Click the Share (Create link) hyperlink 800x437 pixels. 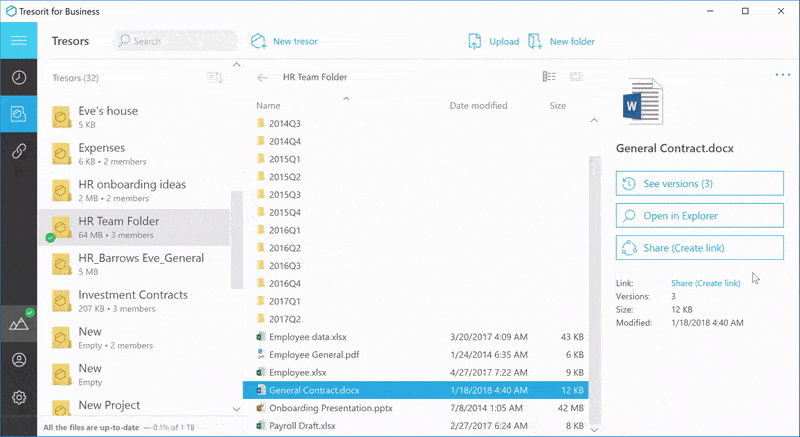click(x=706, y=283)
